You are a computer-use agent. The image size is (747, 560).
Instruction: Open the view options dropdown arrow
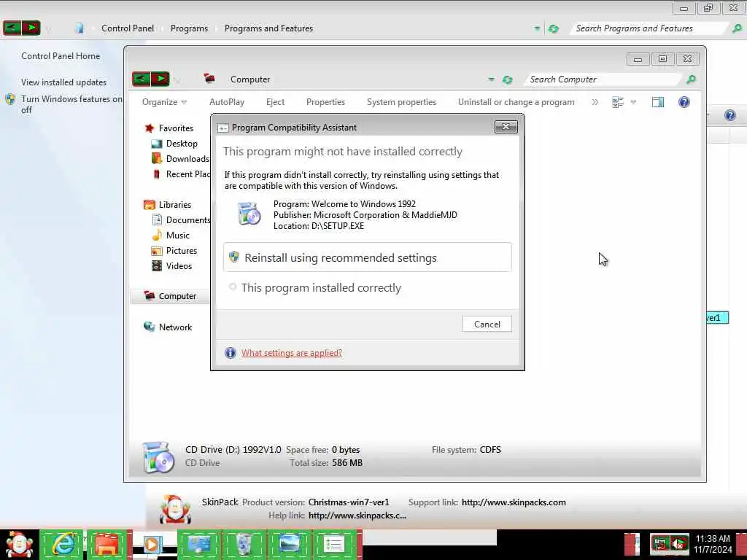point(633,102)
